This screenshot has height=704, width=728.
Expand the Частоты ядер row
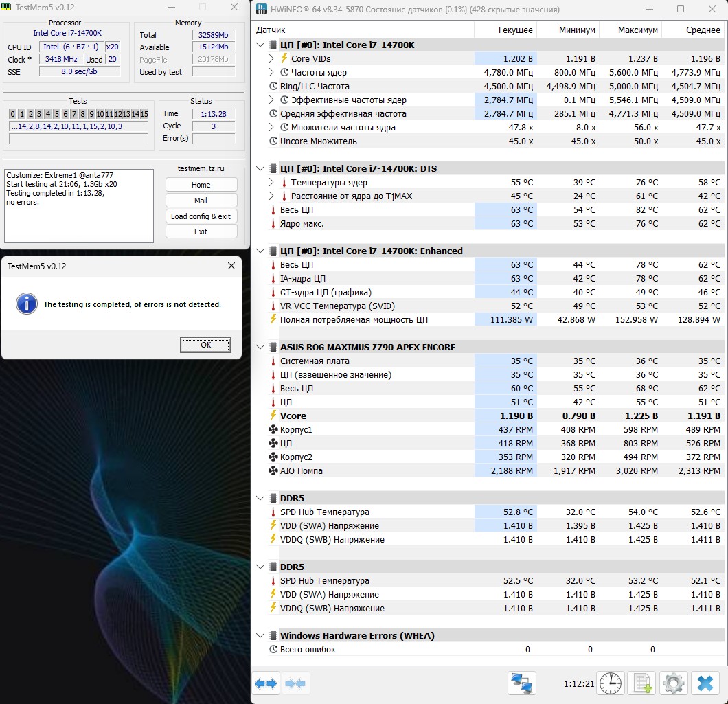(x=271, y=72)
